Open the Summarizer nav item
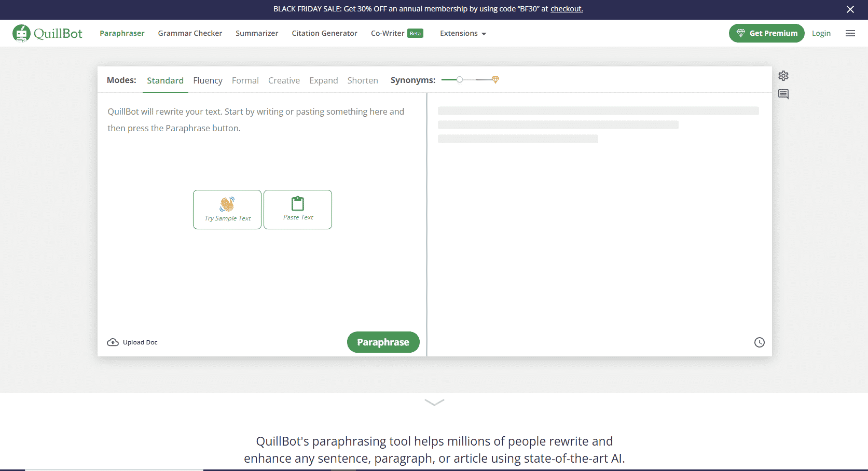The height and width of the screenshot is (471, 868). click(x=257, y=33)
